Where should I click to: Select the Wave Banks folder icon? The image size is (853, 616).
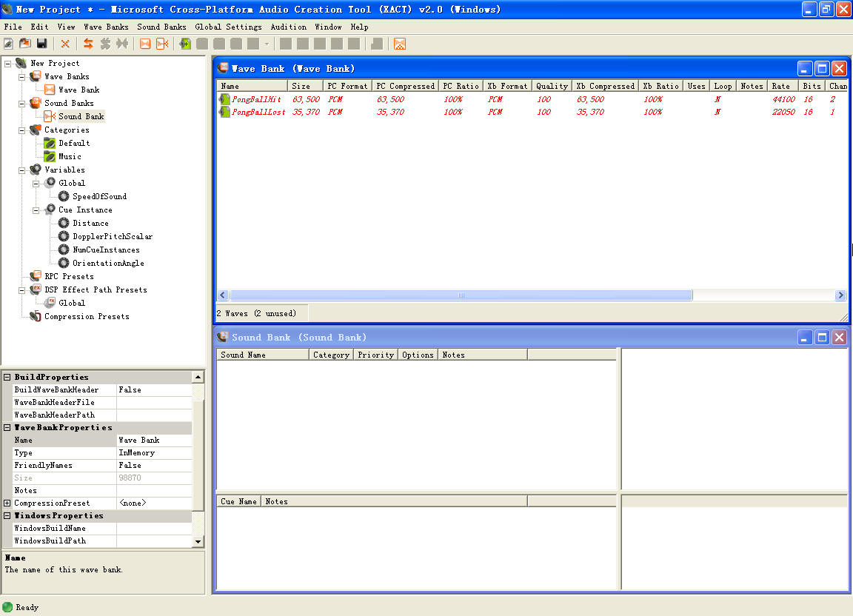tap(36, 76)
